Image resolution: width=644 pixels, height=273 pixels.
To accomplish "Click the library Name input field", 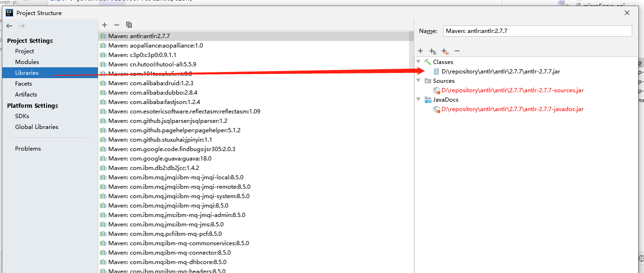I will click(x=537, y=31).
